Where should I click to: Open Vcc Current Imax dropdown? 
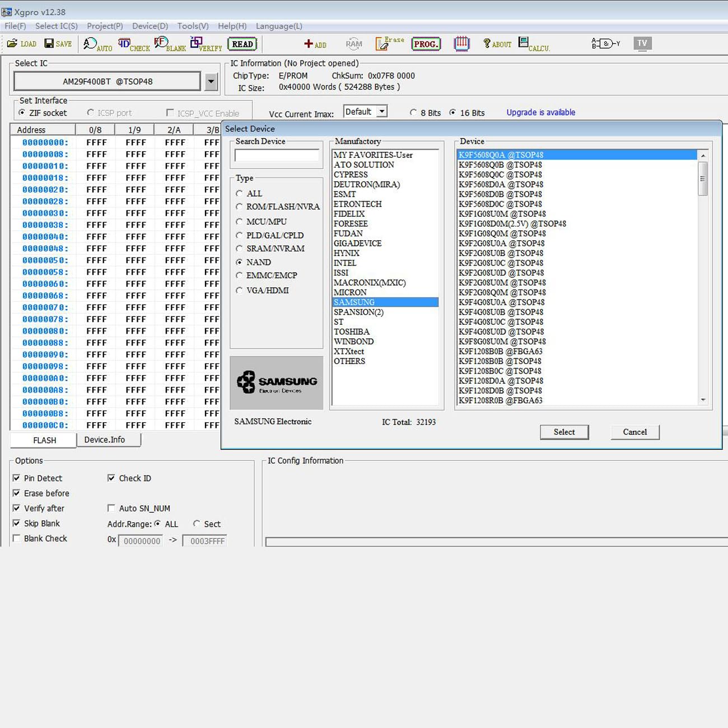click(x=382, y=111)
